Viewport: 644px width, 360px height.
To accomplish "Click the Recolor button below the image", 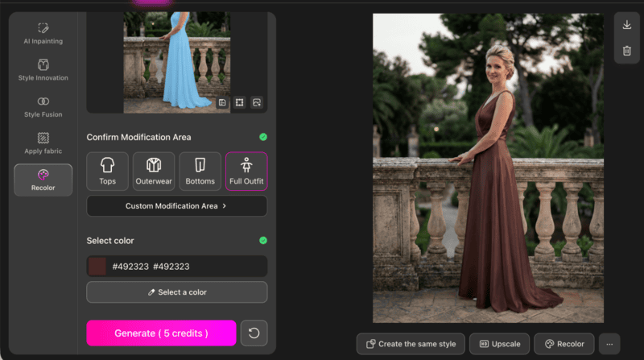I will (564, 344).
